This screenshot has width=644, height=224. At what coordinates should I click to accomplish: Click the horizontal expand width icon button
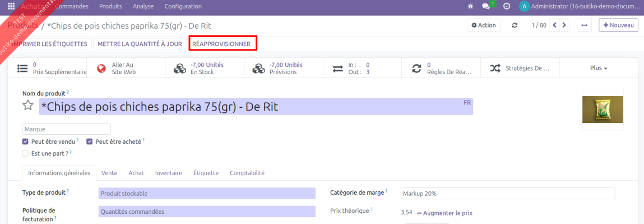(x=584, y=25)
